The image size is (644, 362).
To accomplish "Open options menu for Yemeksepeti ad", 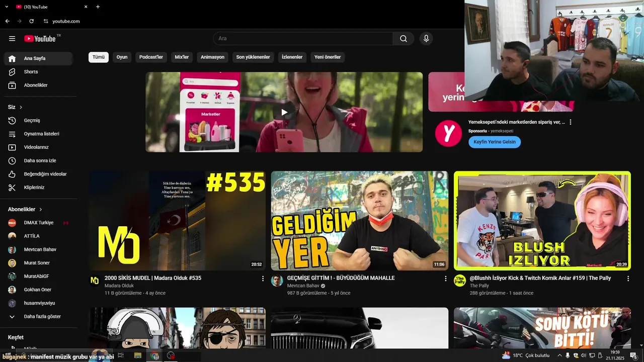I will pos(570,122).
